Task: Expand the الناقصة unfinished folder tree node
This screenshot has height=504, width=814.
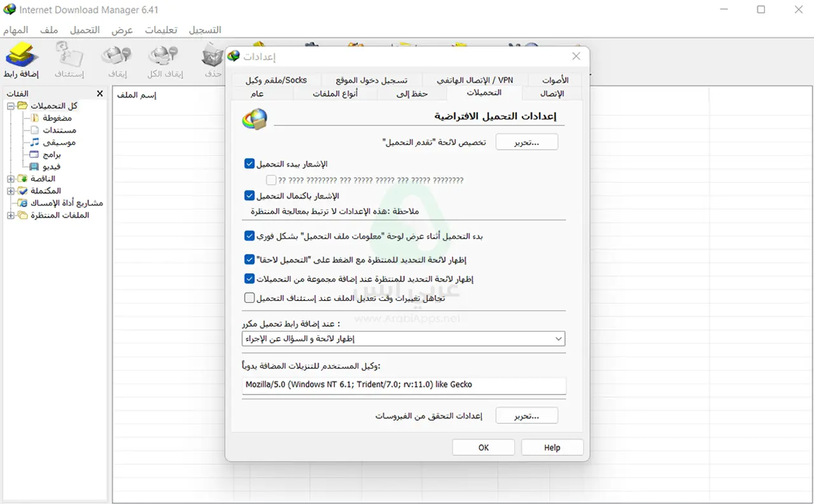Action: tap(11, 179)
